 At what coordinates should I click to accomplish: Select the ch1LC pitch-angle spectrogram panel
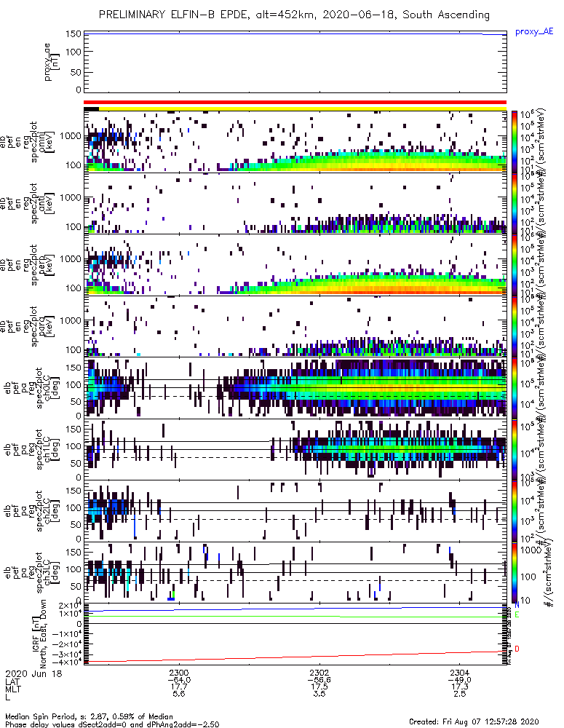(295, 449)
